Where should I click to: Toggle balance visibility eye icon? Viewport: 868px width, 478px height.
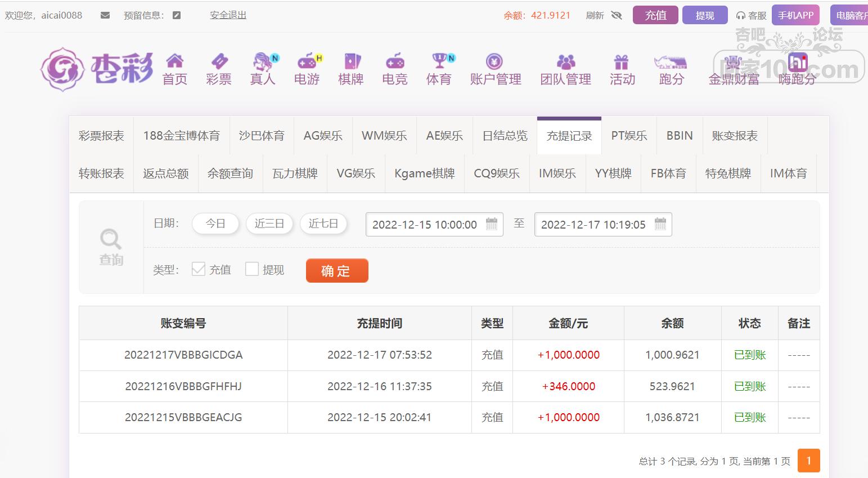click(617, 15)
